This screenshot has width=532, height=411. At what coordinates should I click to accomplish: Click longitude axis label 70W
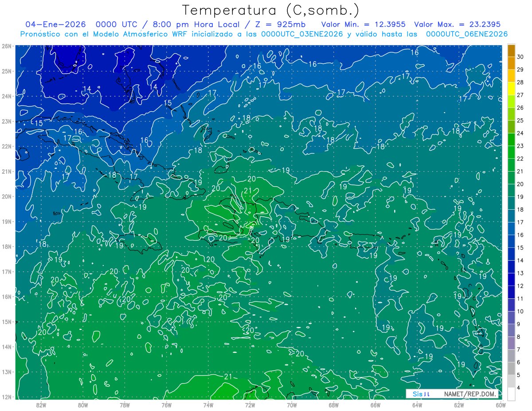pos(292,404)
